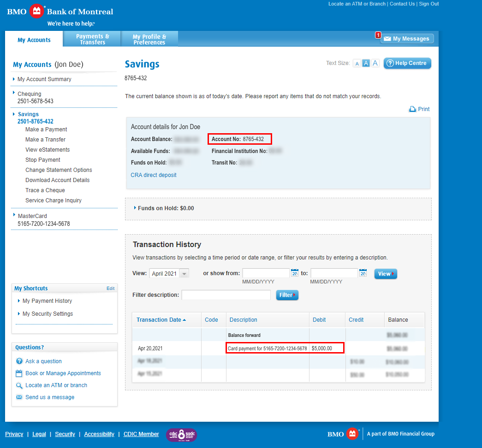Click the Print printer icon
This screenshot has width=482, height=448.
pos(412,109)
